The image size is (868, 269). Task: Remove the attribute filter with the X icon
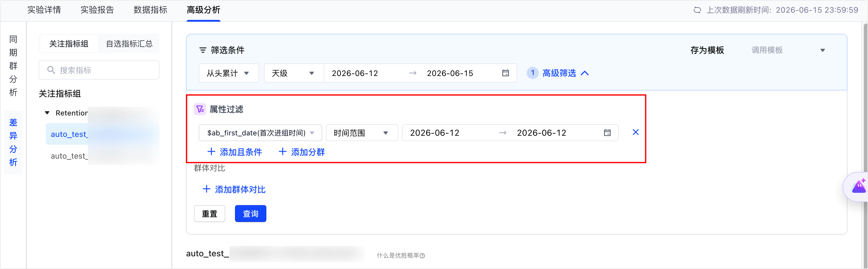coord(635,132)
